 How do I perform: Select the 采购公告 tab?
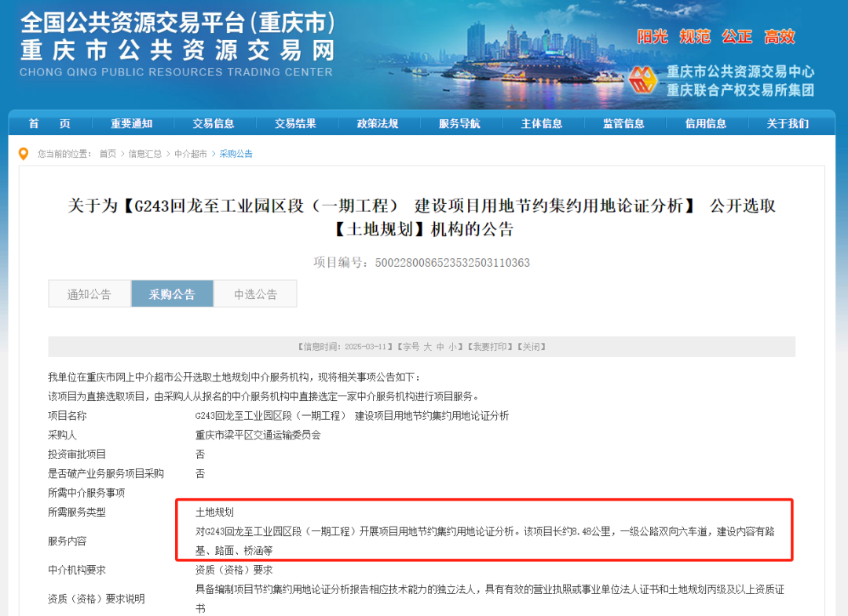(x=172, y=294)
